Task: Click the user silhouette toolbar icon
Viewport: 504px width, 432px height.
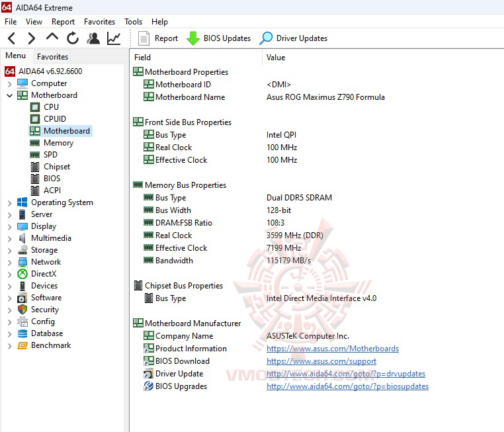Action: click(x=93, y=38)
